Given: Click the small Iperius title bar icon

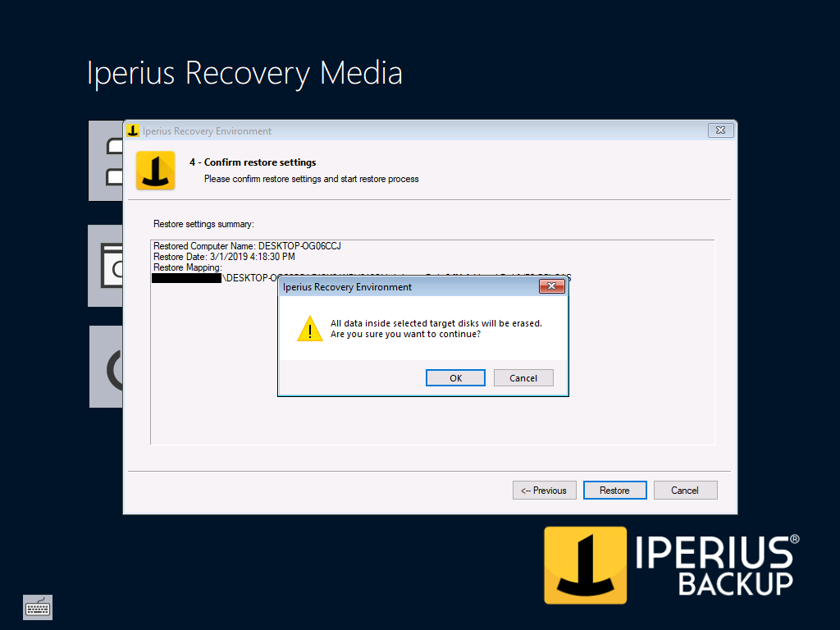Looking at the screenshot, I should click(133, 130).
